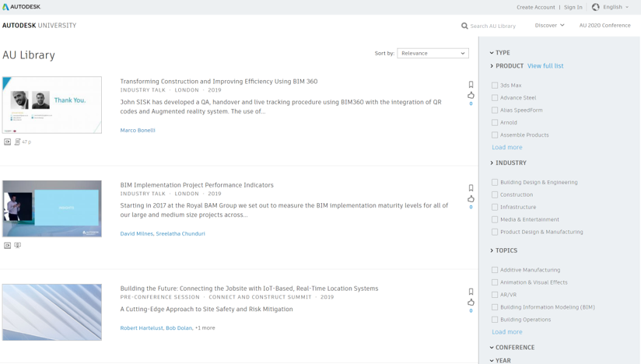The height and width of the screenshot is (364, 641).
Task: Bookmark the Building the Future session
Action: click(471, 292)
